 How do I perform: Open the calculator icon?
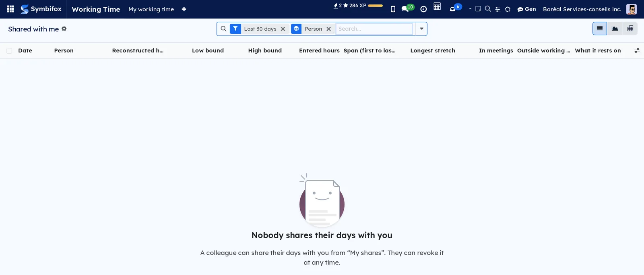click(437, 6)
